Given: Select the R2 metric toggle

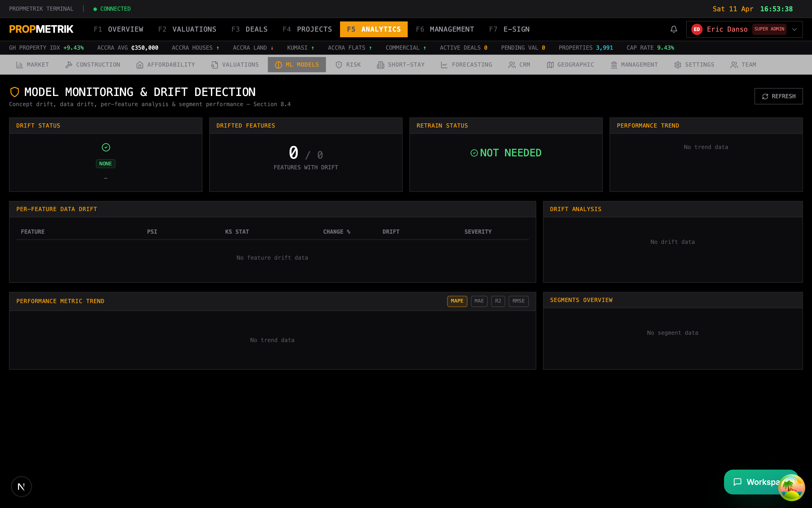Looking at the screenshot, I should [498, 301].
